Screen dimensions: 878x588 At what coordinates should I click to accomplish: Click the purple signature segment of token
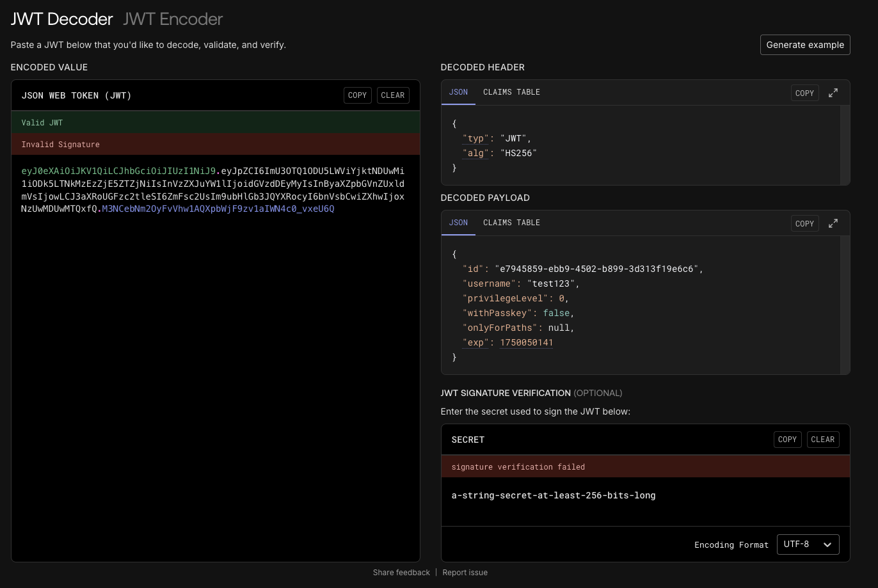click(x=218, y=209)
